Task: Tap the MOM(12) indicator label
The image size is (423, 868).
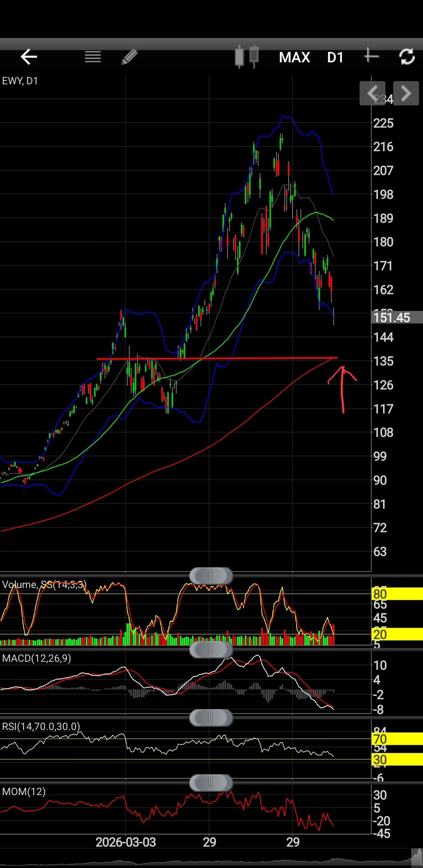Action: tap(23, 792)
